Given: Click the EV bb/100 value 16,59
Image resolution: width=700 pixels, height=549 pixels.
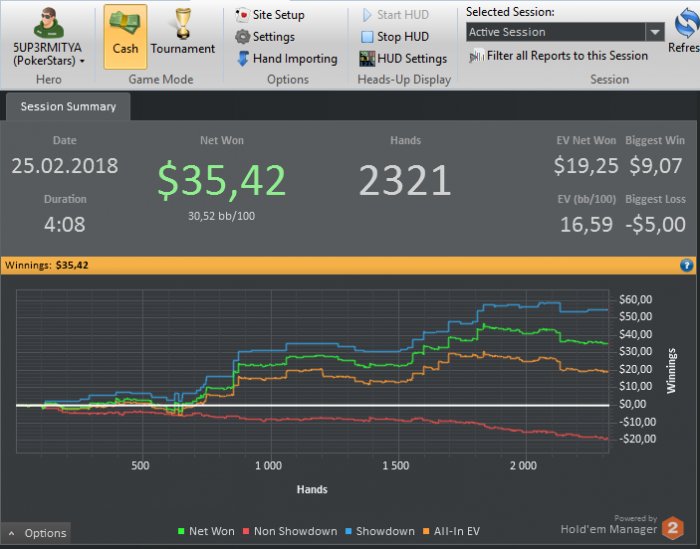Looking at the screenshot, I should (x=586, y=224).
